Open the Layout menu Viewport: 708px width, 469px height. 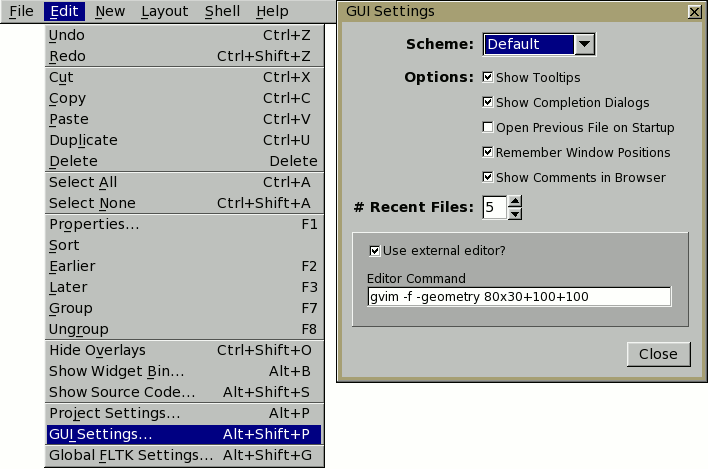coord(164,11)
